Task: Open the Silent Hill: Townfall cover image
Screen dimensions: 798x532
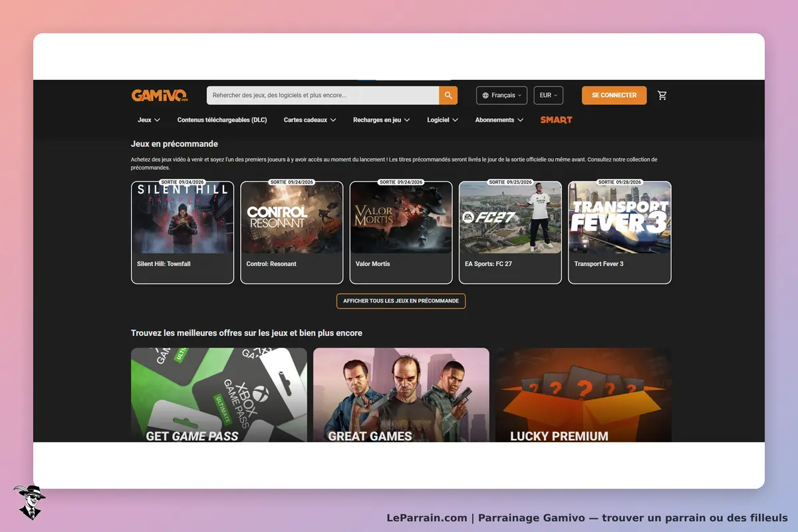Action: coord(183,217)
